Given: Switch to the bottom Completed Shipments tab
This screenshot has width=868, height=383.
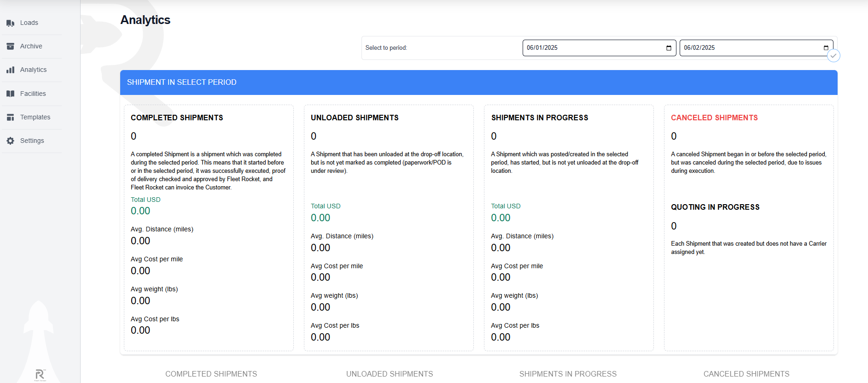Looking at the screenshot, I should point(211,374).
